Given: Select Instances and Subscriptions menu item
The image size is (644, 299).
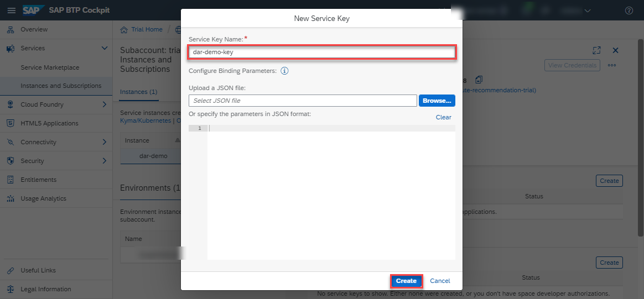Looking at the screenshot, I should point(56,86).
